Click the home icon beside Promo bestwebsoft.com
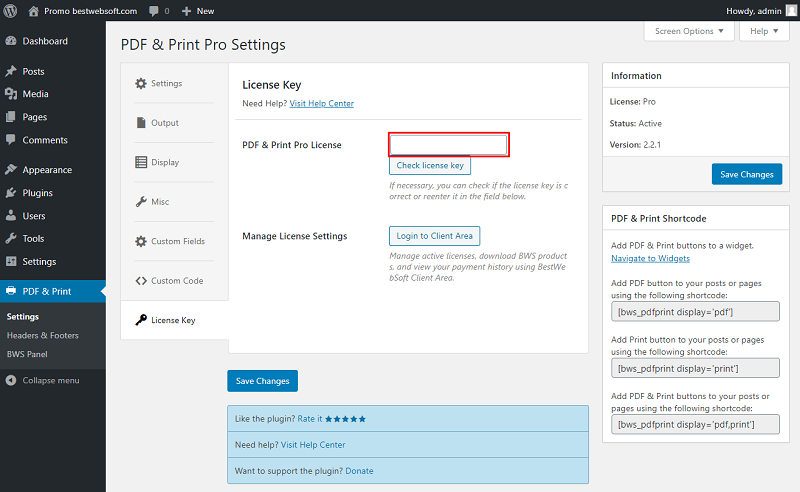The width and height of the screenshot is (800, 492). tap(33, 11)
